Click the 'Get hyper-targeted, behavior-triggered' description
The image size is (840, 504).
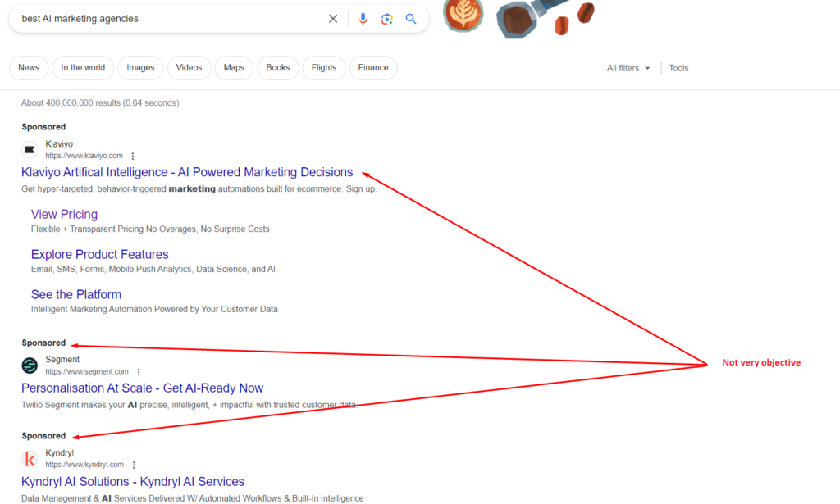tap(199, 188)
